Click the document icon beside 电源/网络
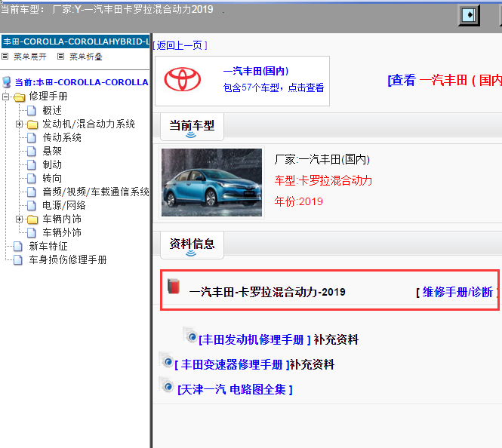Viewport: 502px width, 448px height. click(32, 206)
